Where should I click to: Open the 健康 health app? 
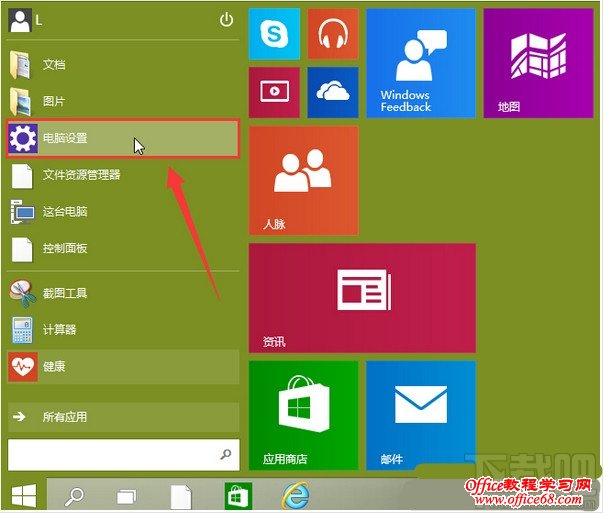(x=123, y=366)
